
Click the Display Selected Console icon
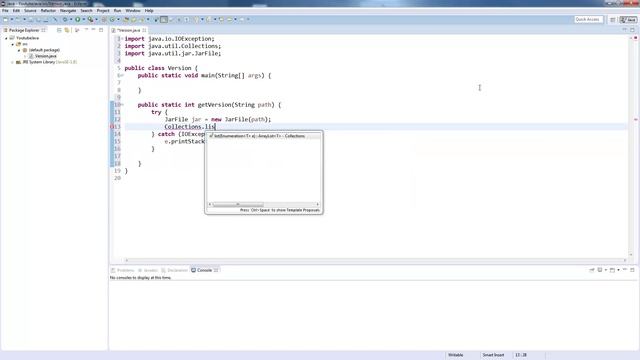(x=600, y=270)
